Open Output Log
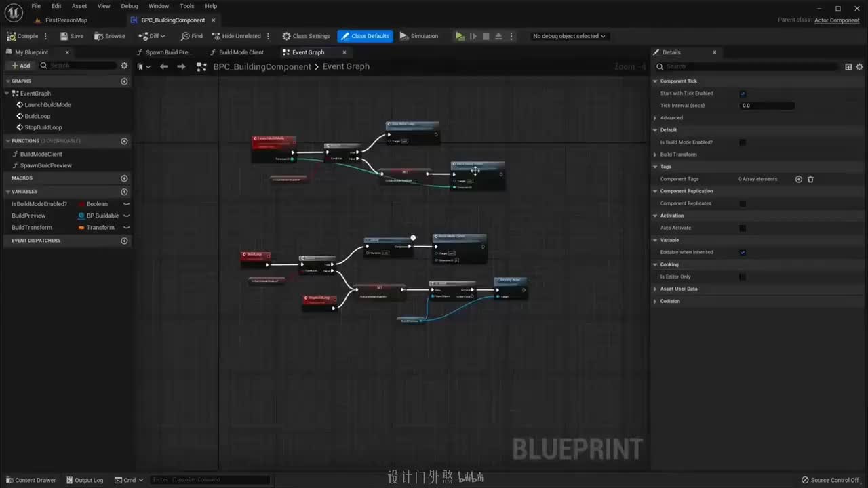The height and width of the screenshot is (488, 868). tap(85, 480)
